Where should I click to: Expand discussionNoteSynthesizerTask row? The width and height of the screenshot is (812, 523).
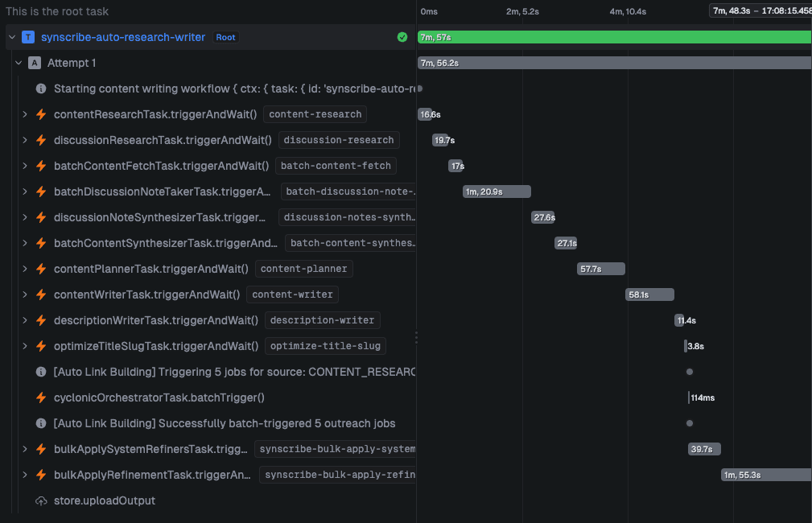[25, 217]
